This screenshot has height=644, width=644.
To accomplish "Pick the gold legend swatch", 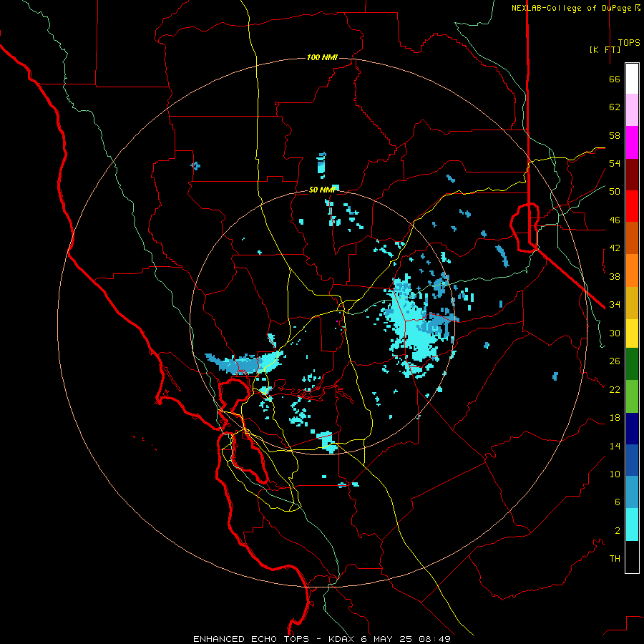I will (632, 303).
